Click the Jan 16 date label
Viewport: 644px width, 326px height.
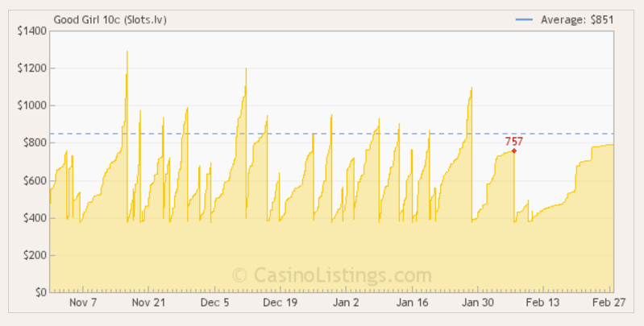pos(413,303)
